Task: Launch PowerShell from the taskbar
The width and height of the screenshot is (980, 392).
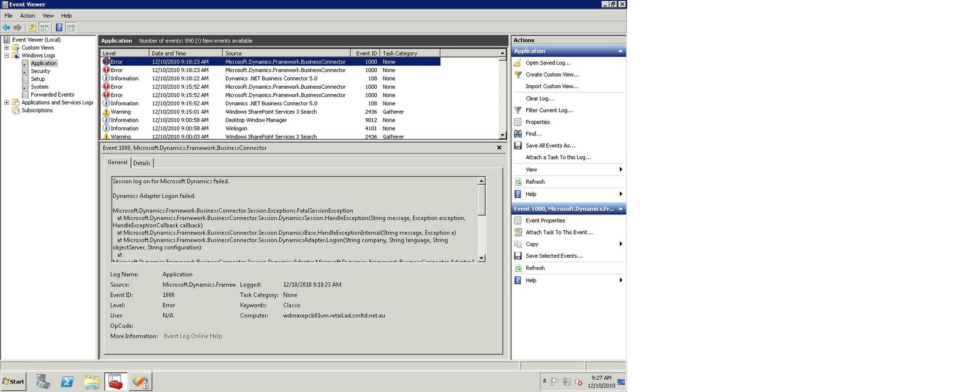Action: click(67, 382)
